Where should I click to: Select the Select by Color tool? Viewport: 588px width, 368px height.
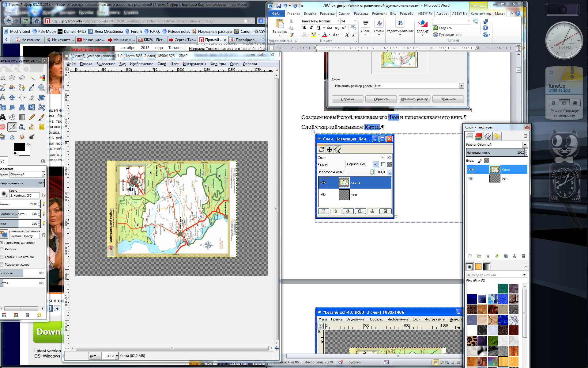pyautogui.click(x=42, y=78)
